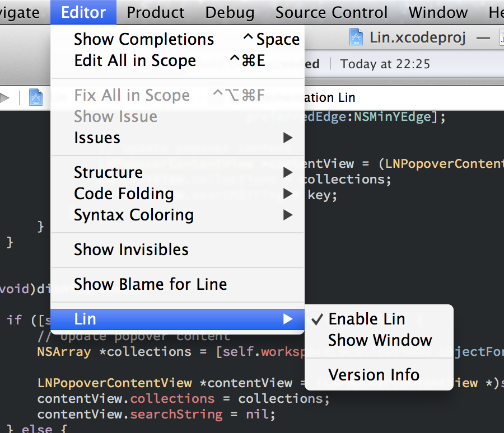Click the project file icon in jump bar
Viewport: 504px width, 433px height.
tap(36, 97)
